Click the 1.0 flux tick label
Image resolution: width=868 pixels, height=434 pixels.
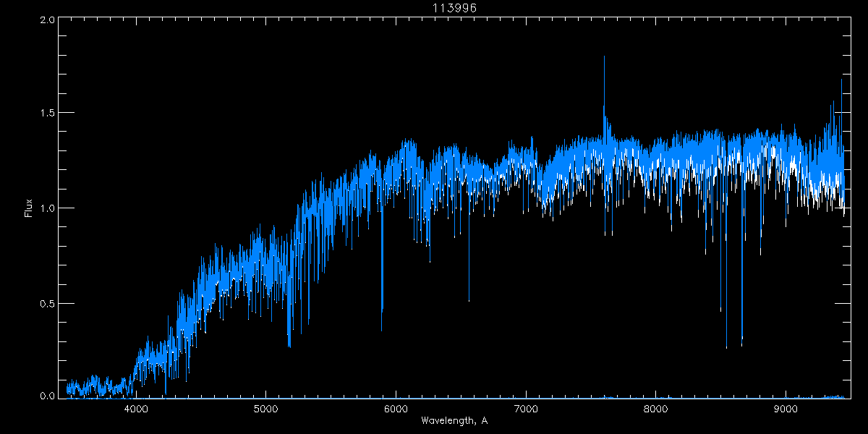(47, 208)
